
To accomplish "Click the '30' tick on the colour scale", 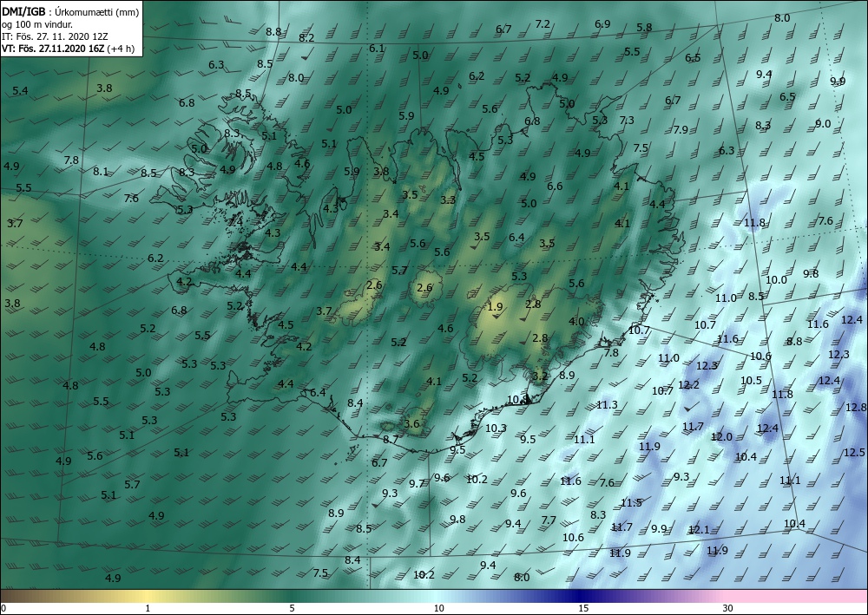I will tap(728, 608).
